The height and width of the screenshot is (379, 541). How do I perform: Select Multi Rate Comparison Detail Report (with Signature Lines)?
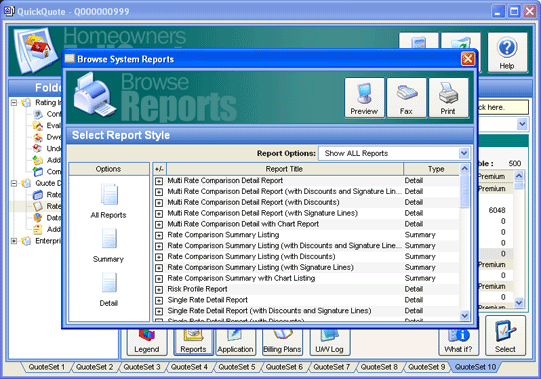click(x=263, y=213)
